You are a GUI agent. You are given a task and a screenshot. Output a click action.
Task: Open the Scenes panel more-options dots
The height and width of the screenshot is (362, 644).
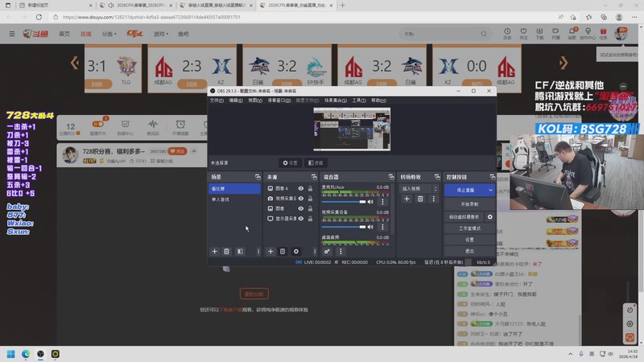click(x=258, y=251)
